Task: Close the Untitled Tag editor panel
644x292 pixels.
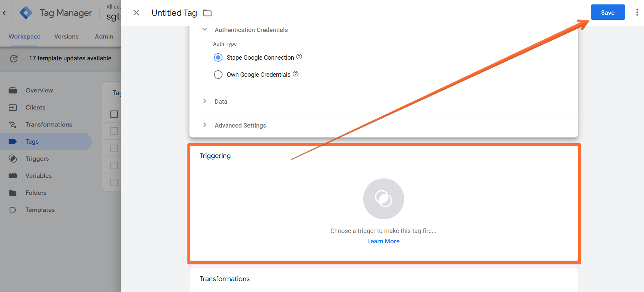Action: click(x=136, y=13)
